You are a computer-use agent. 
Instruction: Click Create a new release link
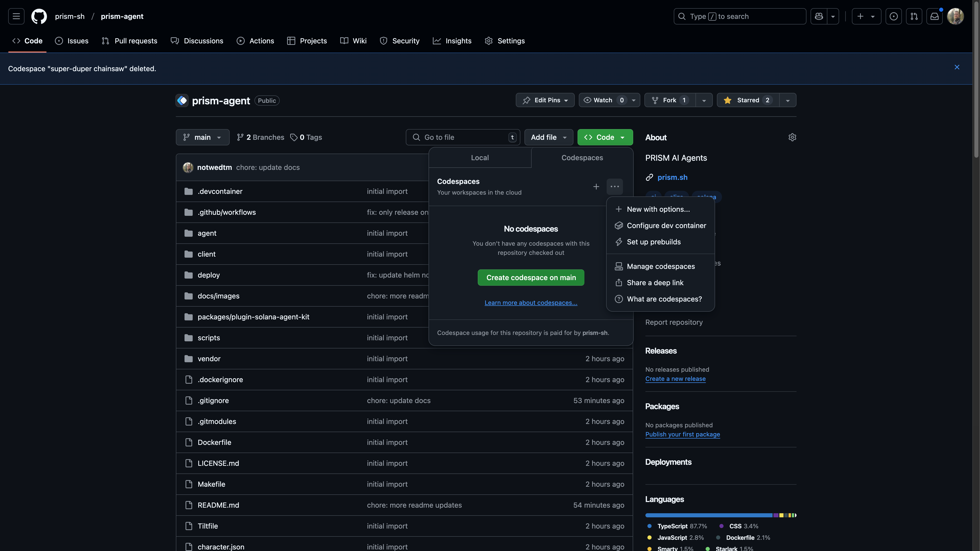(675, 379)
